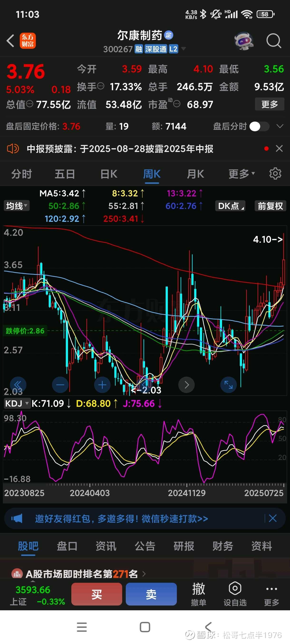Image resolution: width=290 pixels, height=644 pixels.
Task: Open the 更多 period dropdown
Action: [242, 174]
